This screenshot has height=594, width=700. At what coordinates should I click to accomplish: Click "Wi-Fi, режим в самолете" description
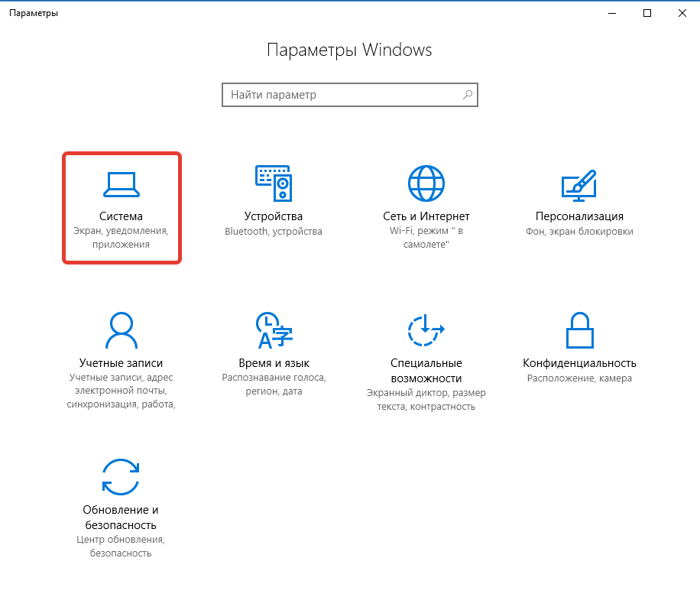pos(426,238)
